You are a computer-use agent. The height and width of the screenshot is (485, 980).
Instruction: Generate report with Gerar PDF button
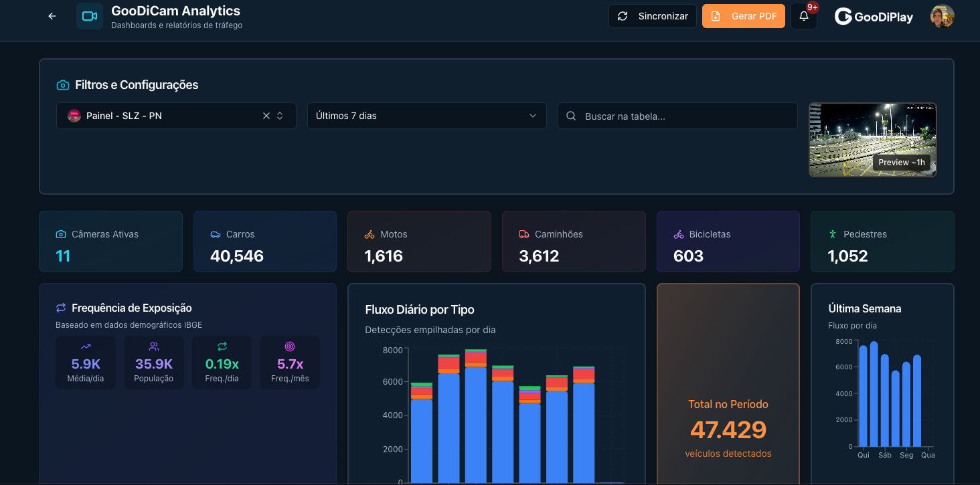pos(744,16)
